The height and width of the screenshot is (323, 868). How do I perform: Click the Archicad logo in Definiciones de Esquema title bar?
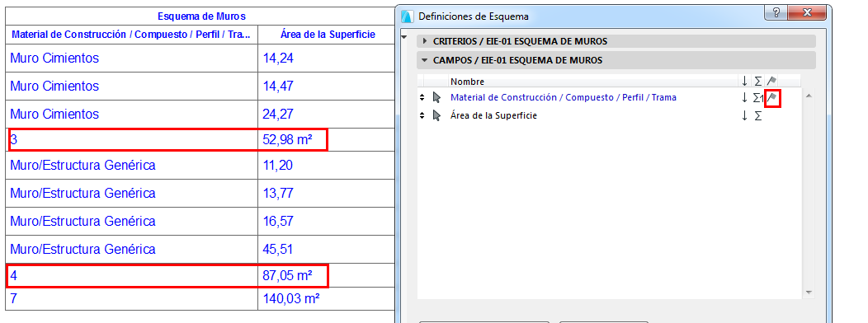[x=407, y=16]
